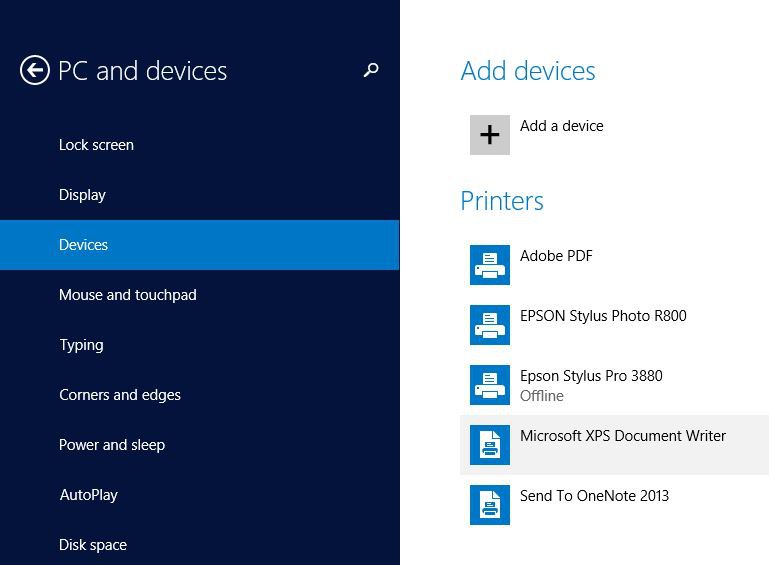Image resolution: width=769 pixels, height=565 pixels.
Task: Open the AutoPlay settings
Action: [200, 495]
